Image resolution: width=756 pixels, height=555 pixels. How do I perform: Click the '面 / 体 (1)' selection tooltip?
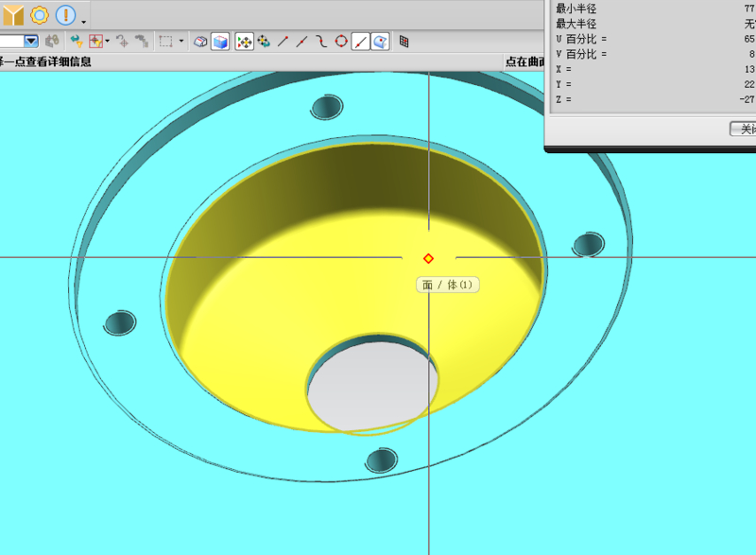pyautogui.click(x=447, y=285)
